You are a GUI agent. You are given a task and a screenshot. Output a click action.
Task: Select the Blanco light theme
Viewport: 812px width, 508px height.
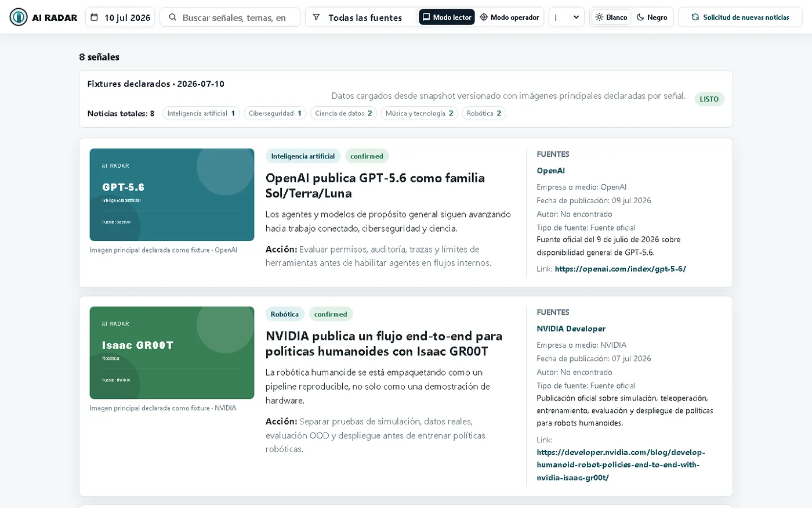click(611, 17)
